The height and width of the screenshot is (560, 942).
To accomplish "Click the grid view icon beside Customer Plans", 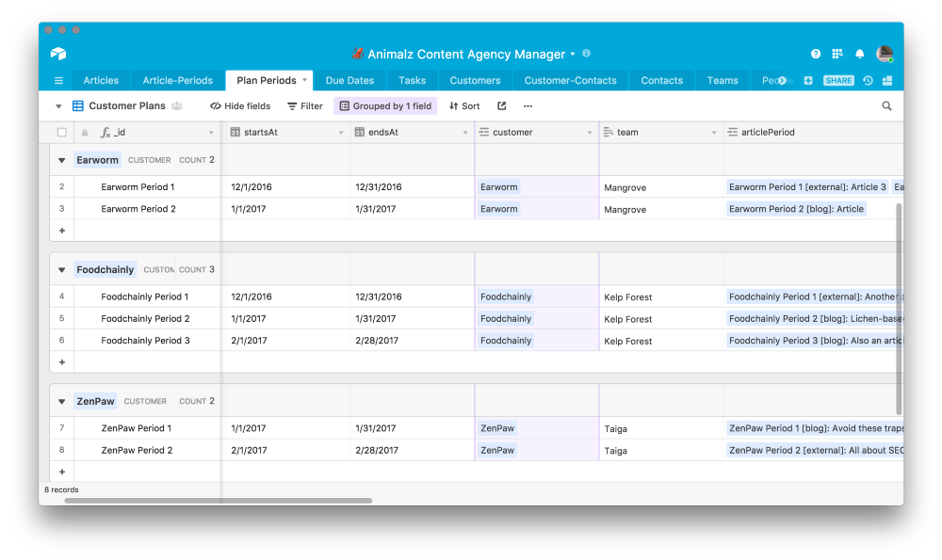I will (x=78, y=106).
